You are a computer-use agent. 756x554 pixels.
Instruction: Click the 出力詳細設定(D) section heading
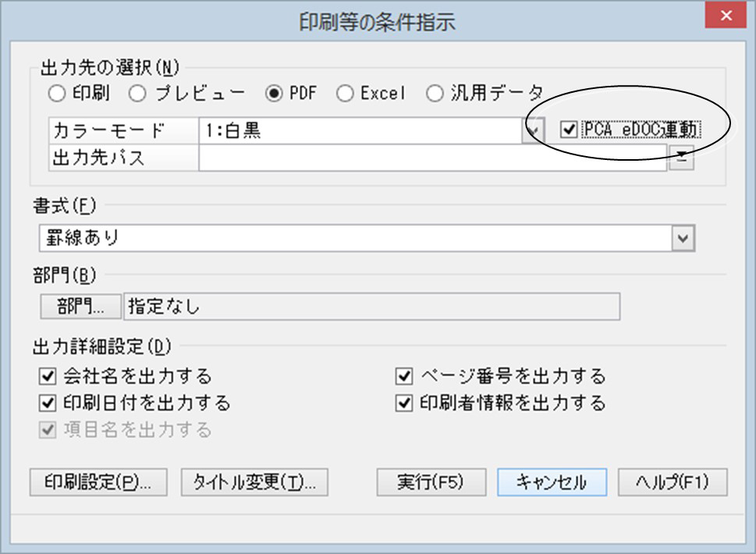(101, 346)
